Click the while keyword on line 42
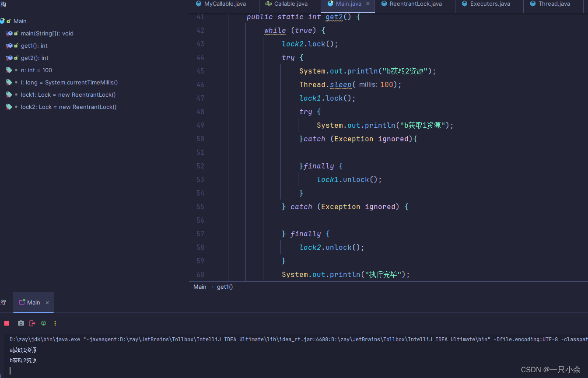 (275, 30)
